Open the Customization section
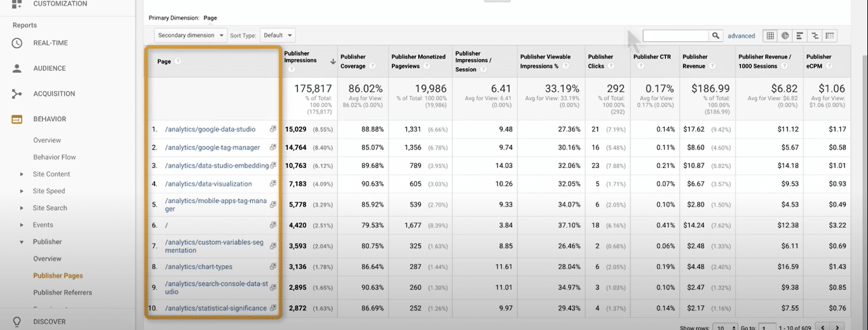The height and width of the screenshot is (330, 868). point(60,4)
